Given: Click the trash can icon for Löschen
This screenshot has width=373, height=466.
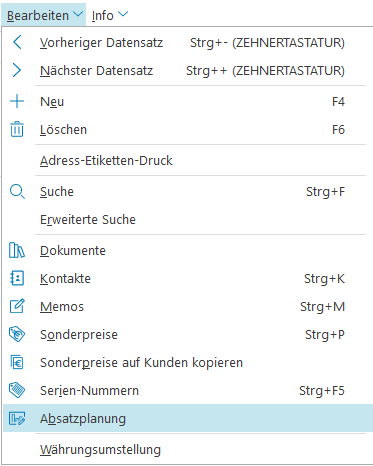Looking at the screenshot, I should (x=17, y=129).
